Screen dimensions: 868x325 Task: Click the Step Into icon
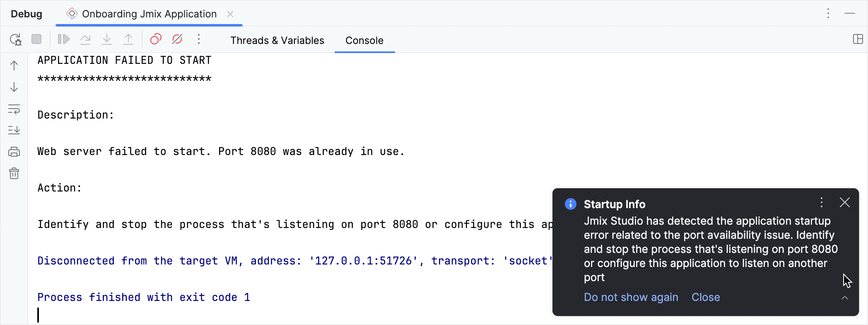pyautogui.click(x=107, y=39)
